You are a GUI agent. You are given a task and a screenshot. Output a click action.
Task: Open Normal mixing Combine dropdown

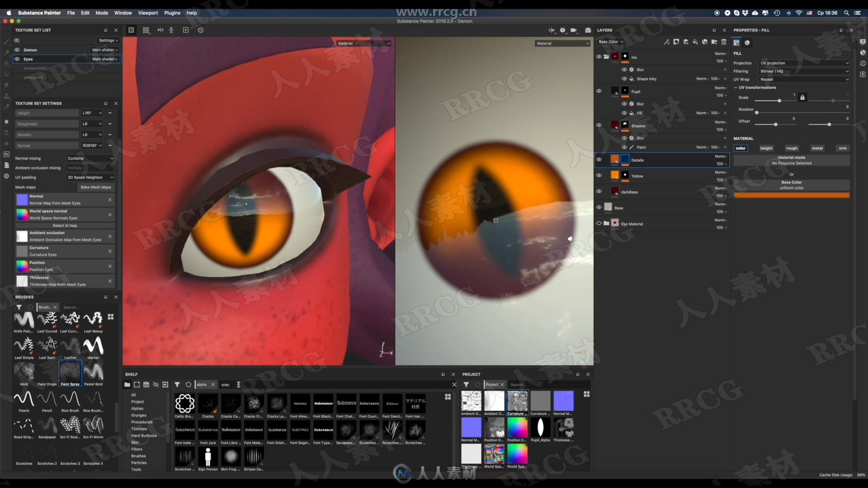(90, 159)
